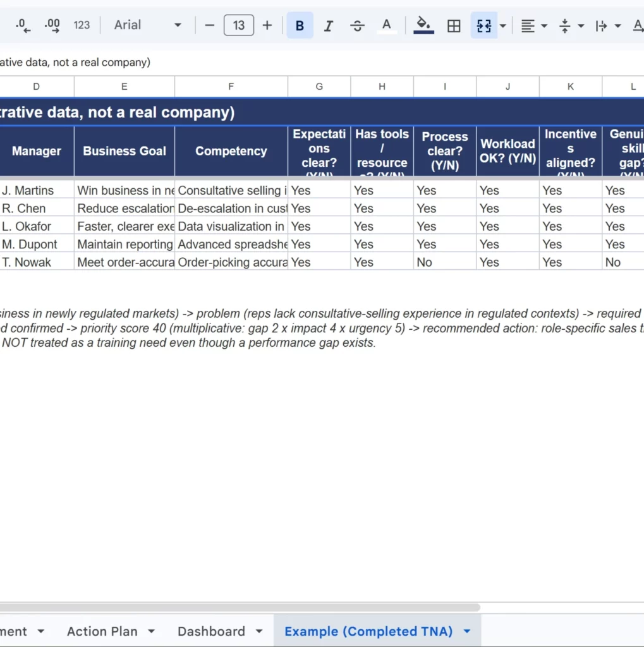Click the horizontal align icon
Image resolution: width=644 pixels, height=647 pixels.
coord(528,25)
